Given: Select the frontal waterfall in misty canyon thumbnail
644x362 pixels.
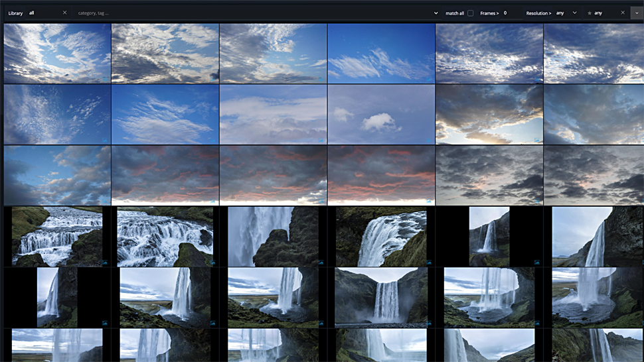Looking at the screenshot, I should coord(381,297).
